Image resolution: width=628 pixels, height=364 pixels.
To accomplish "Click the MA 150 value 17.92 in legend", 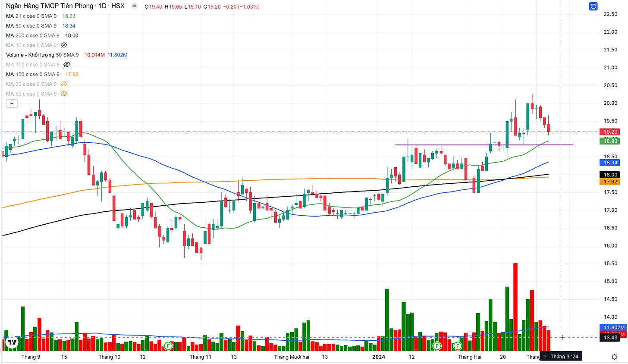I will [72, 74].
